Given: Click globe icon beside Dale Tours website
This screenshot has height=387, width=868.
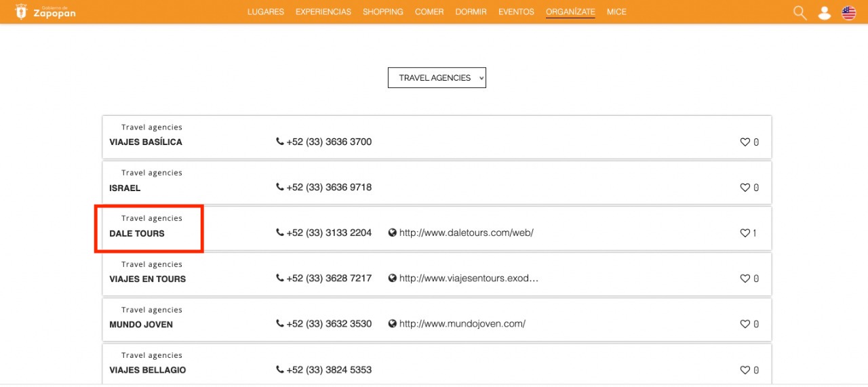Looking at the screenshot, I should click(392, 232).
